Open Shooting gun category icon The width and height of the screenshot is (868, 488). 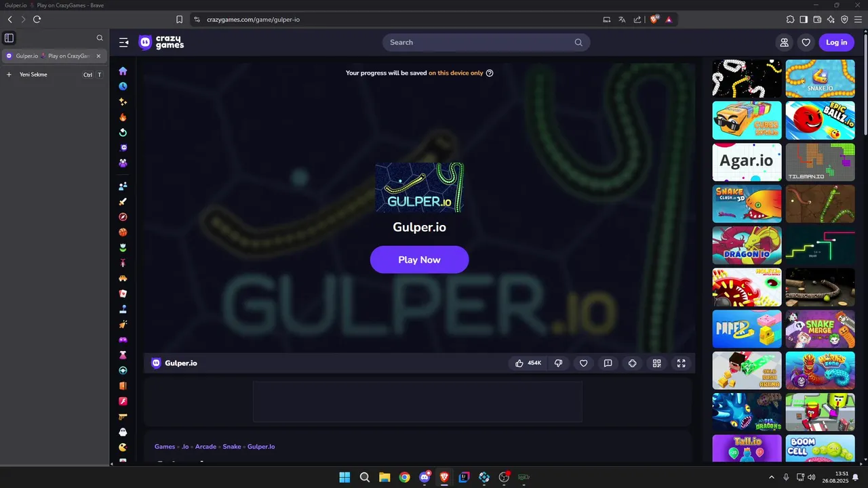click(123, 417)
